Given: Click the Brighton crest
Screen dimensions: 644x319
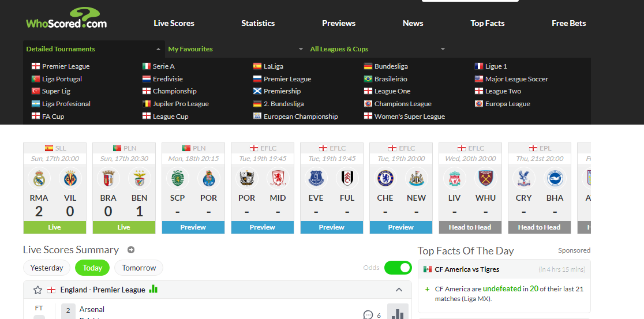Looking at the screenshot, I should (x=555, y=179).
